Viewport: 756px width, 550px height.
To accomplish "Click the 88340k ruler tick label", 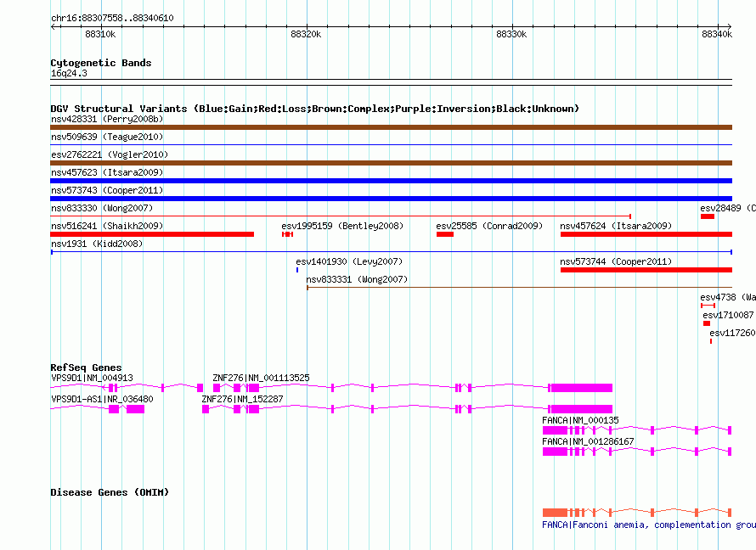I will click(x=717, y=34).
